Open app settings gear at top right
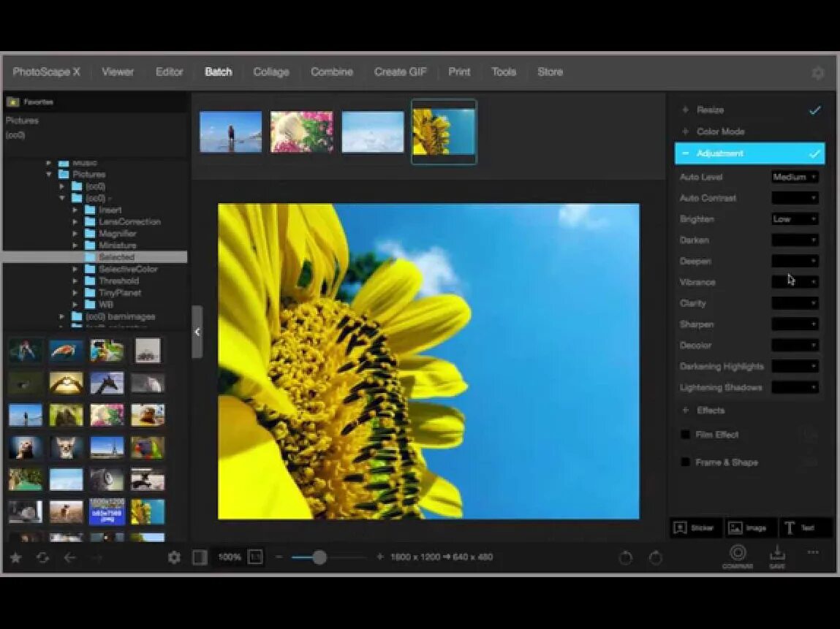Image resolution: width=840 pixels, height=629 pixels. tap(817, 73)
